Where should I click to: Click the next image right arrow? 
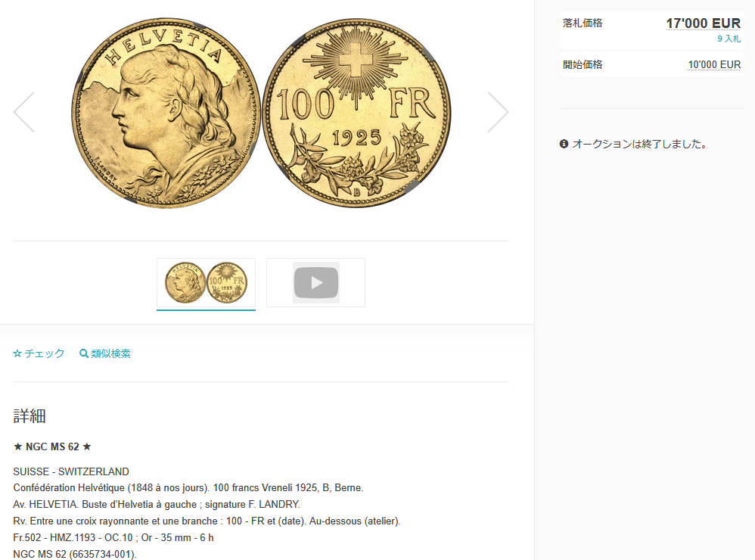(x=498, y=112)
